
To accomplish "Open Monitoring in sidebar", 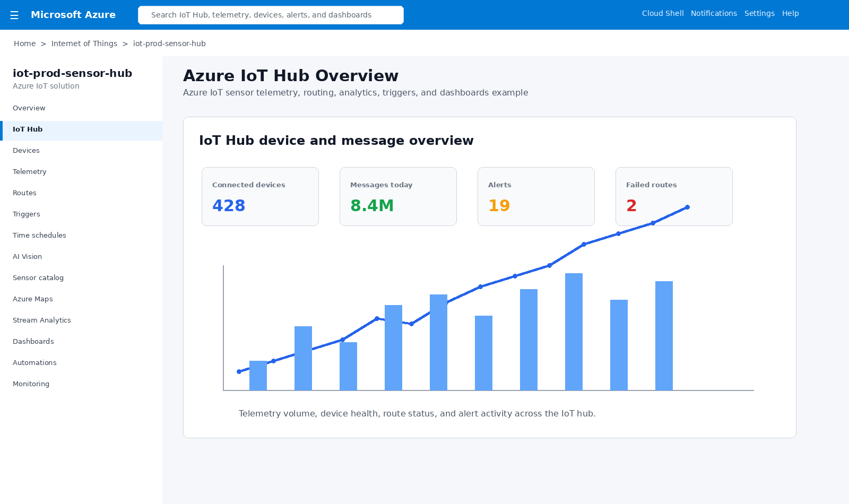I will click(81, 384).
